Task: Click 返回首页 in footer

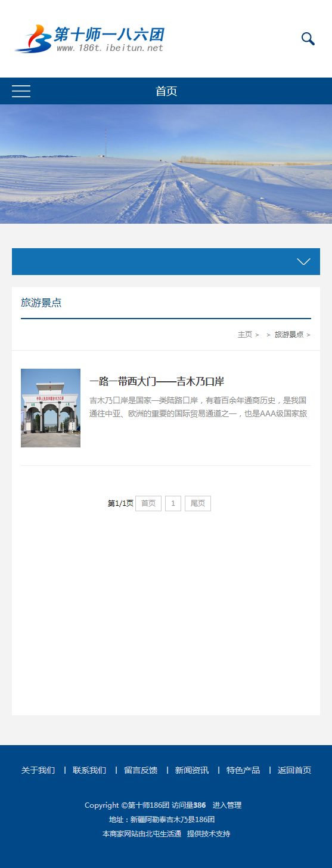Action: tap(294, 770)
